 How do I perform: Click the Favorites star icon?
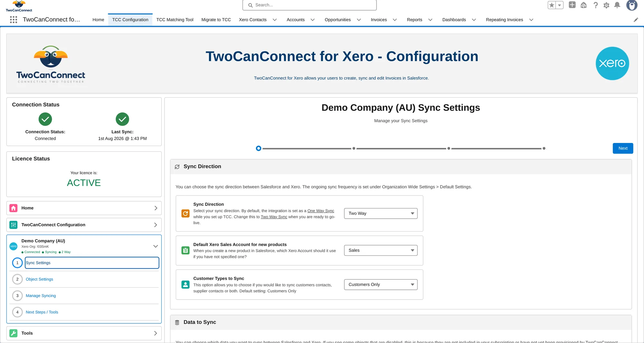coord(552,5)
